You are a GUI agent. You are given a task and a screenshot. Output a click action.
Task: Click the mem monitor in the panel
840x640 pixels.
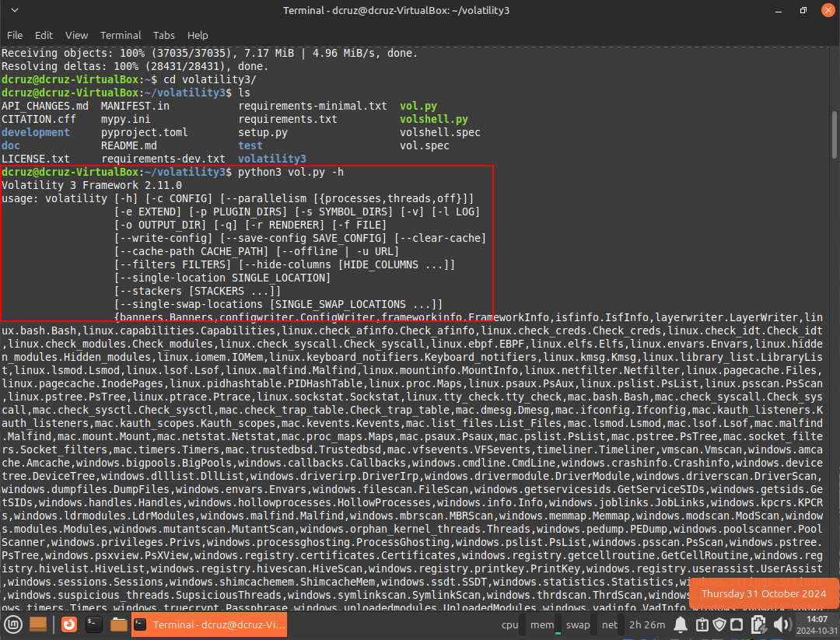pos(545,624)
